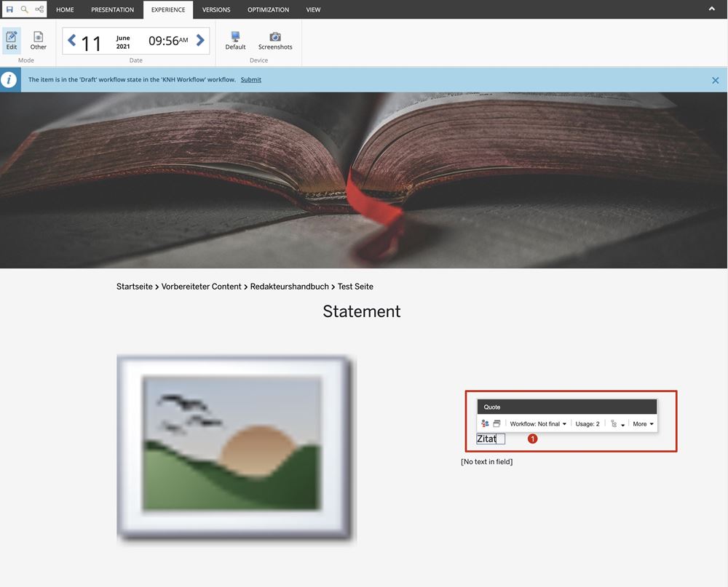Click the personalize people icon in Quote toolbar
Viewport: 728px width, 587px height.
pyautogui.click(x=485, y=424)
